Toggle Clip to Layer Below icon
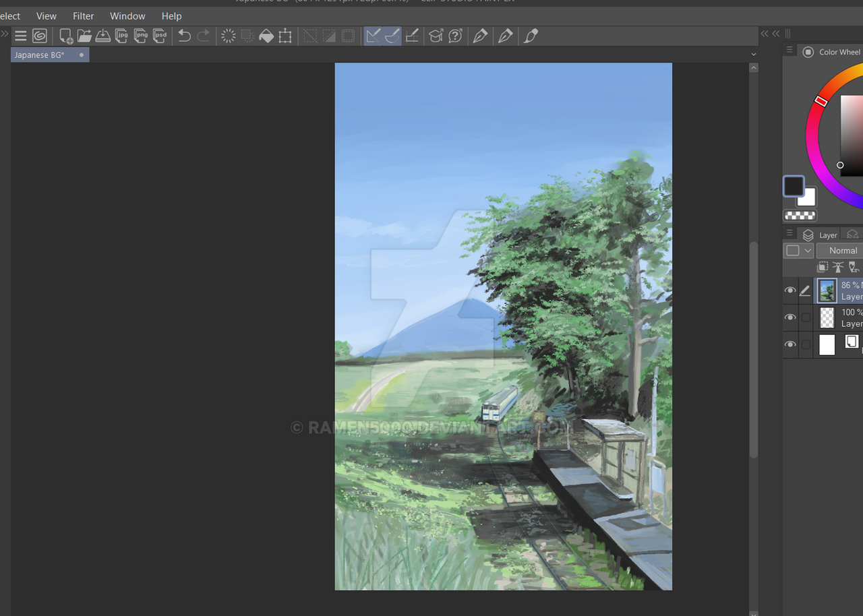This screenshot has height=616, width=863. point(823,268)
